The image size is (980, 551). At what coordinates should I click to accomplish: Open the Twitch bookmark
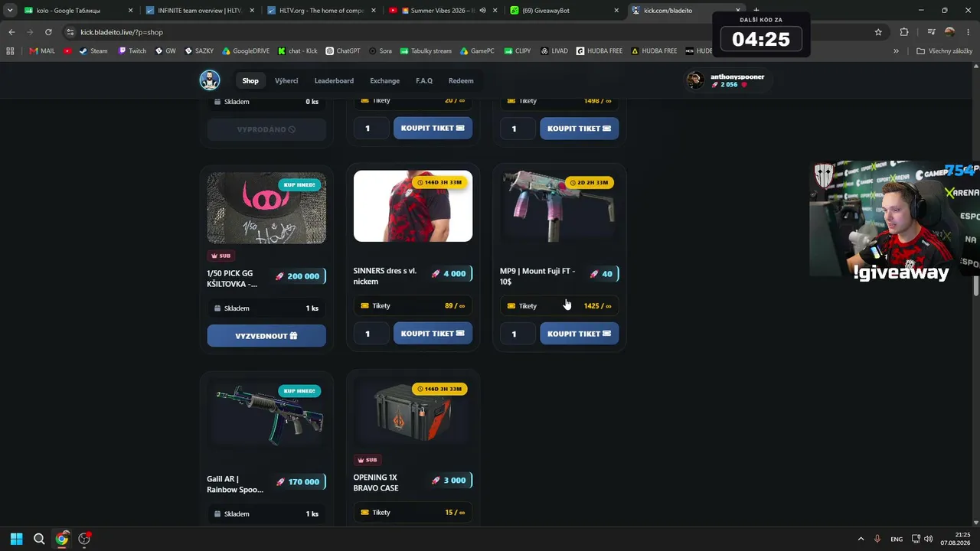tap(132, 51)
